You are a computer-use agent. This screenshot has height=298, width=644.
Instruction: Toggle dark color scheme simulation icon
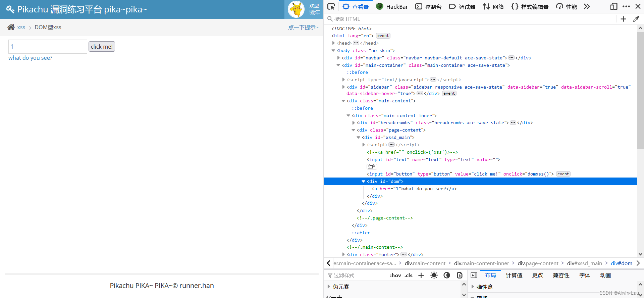tap(446, 275)
